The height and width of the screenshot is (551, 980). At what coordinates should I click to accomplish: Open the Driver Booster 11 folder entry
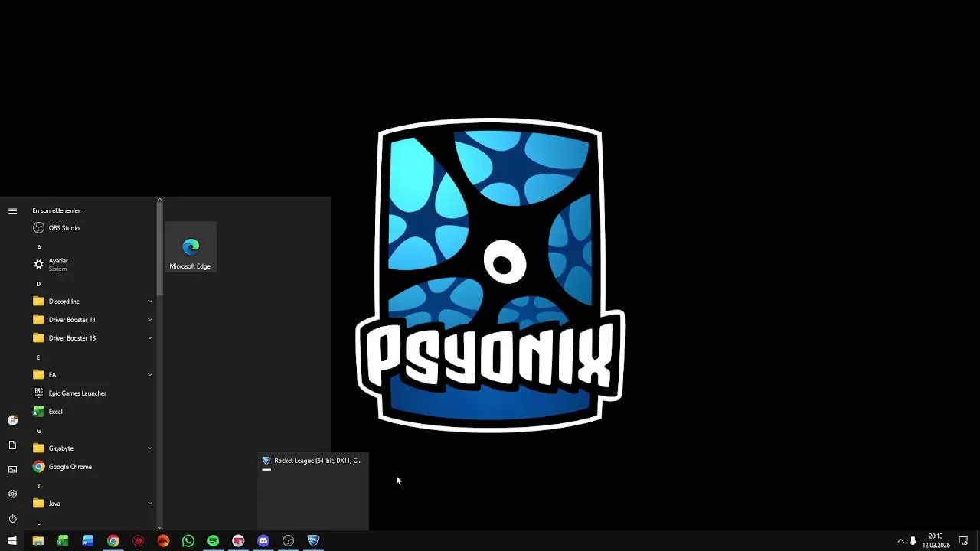[92, 320]
